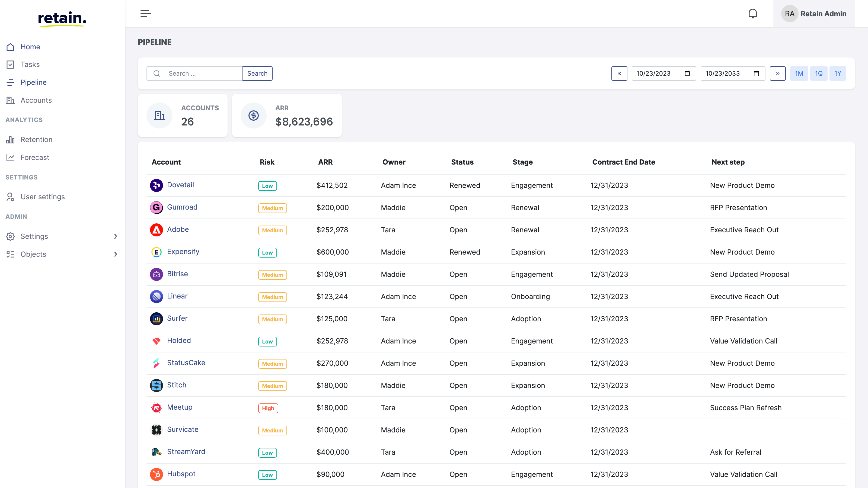Viewport: 868px width, 488px height.
Task: Click the RA avatar for Retain Admin
Action: 790,14
